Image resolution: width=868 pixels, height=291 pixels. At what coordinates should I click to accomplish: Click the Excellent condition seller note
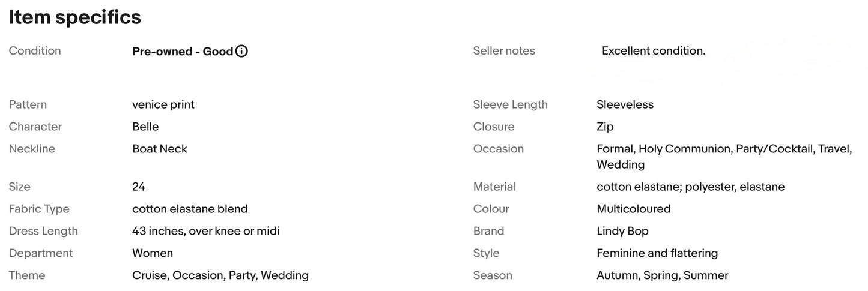click(x=654, y=51)
